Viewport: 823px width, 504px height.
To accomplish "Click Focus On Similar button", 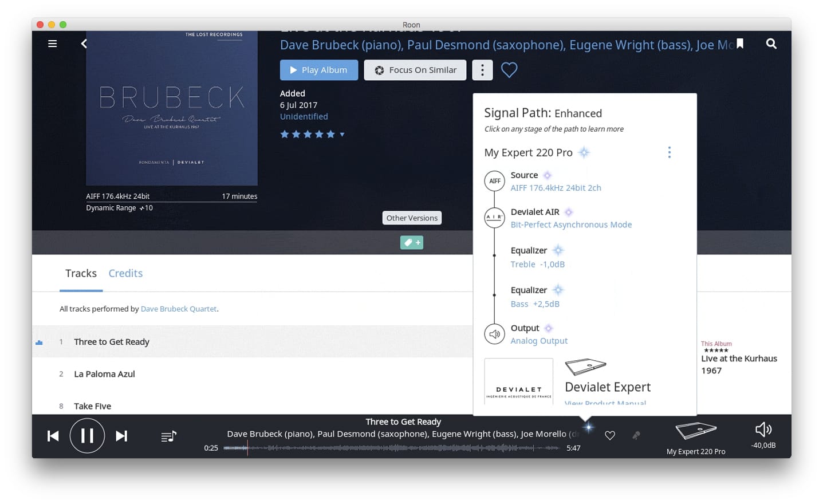I will point(415,70).
